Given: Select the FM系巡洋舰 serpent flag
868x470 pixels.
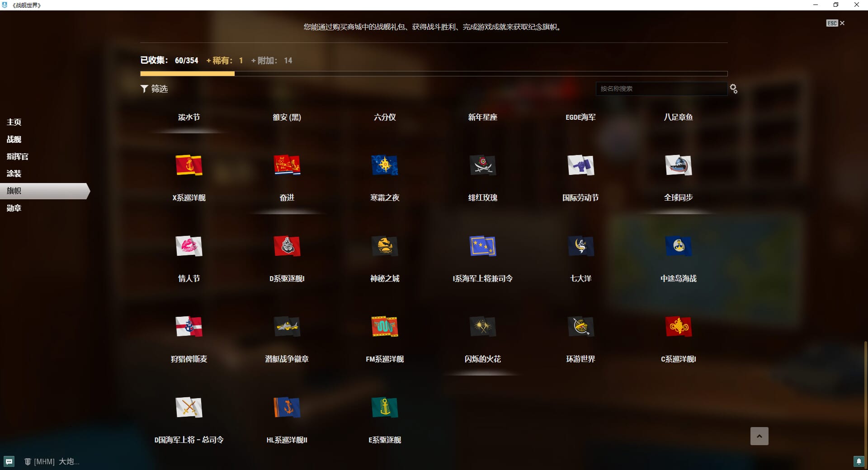Looking at the screenshot, I should (384, 327).
